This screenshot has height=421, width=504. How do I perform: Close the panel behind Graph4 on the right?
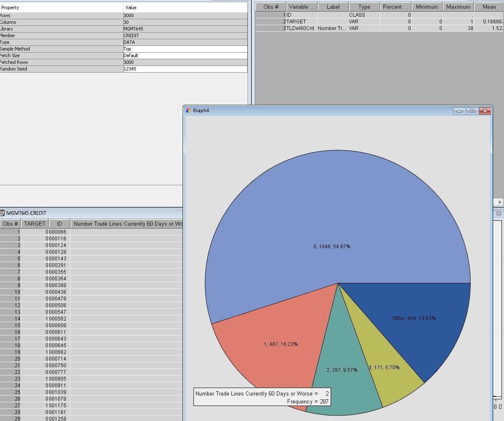pyautogui.click(x=499, y=213)
